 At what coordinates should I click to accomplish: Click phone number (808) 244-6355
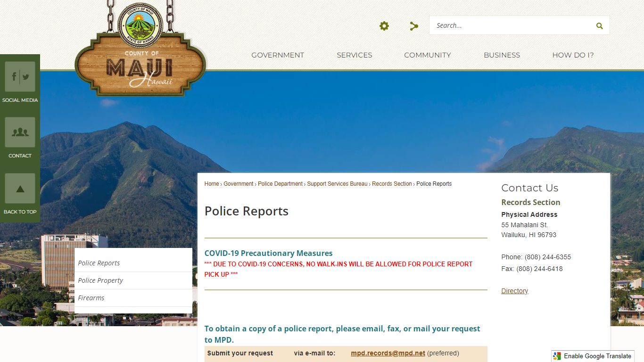click(x=548, y=257)
